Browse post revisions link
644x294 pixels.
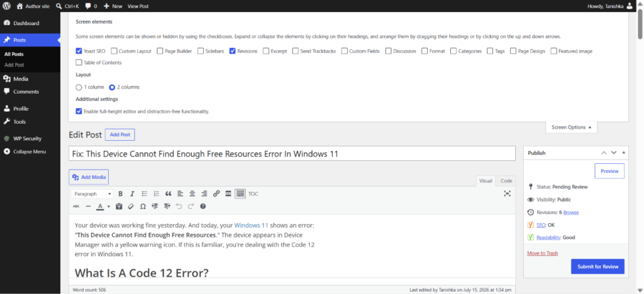[571, 212]
